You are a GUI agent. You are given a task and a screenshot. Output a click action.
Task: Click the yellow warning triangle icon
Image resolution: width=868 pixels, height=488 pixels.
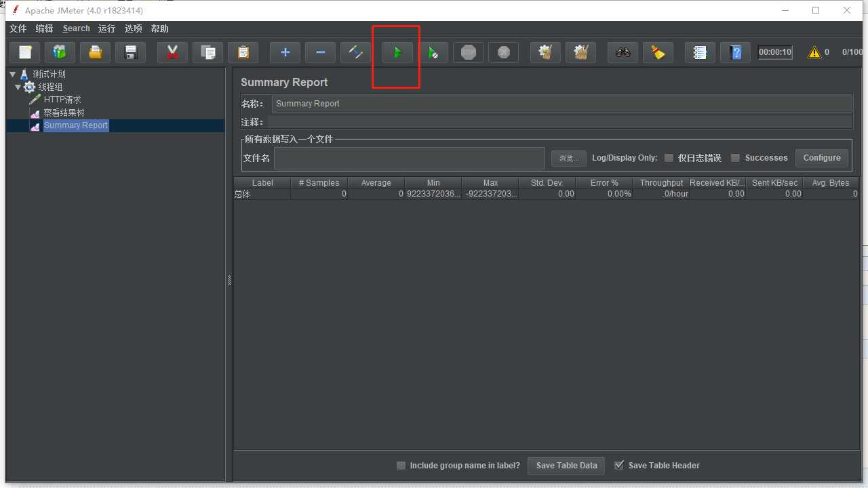pos(814,52)
